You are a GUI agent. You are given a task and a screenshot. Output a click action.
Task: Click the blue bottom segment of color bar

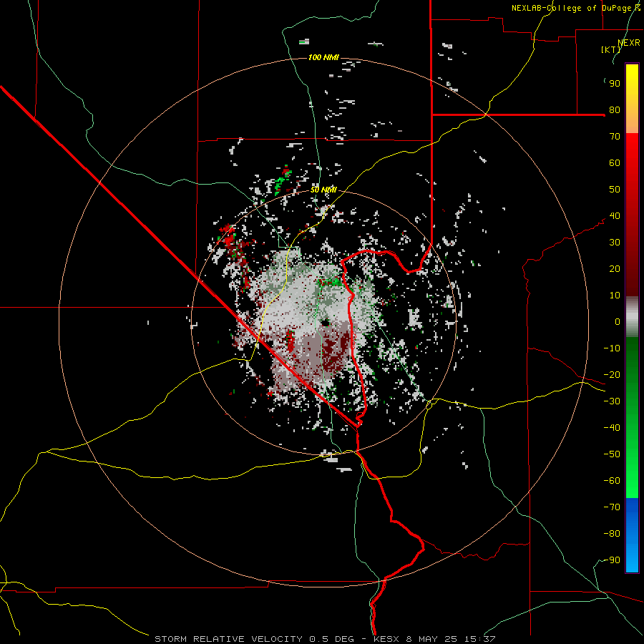tap(632, 535)
